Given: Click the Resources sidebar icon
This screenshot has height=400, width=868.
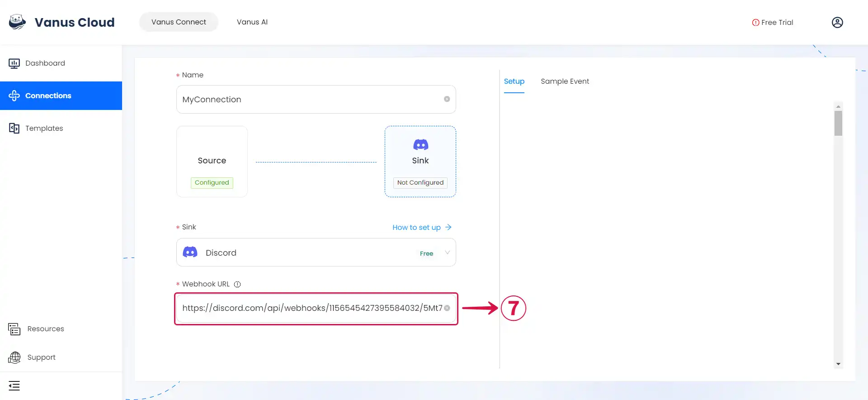Looking at the screenshot, I should (x=14, y=329).
